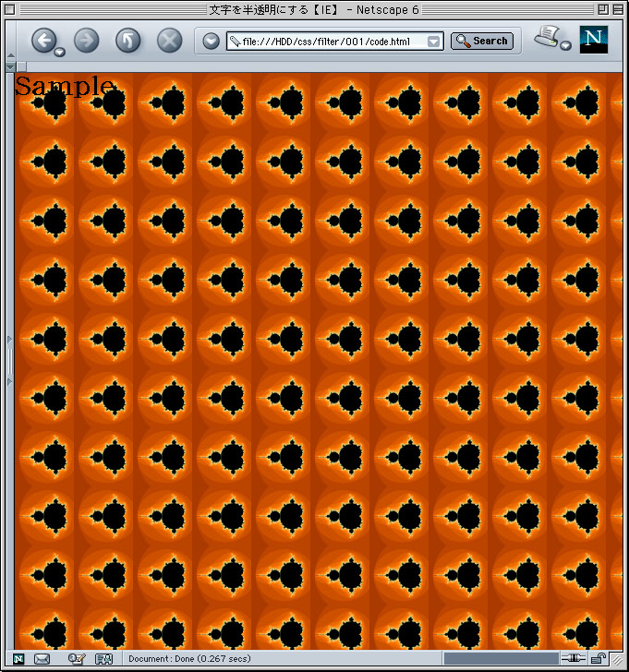Image resolution: width=629 pixels, height=672 pixels.
Task: Click the small box at the personal toolbar start
Action: 21,66
